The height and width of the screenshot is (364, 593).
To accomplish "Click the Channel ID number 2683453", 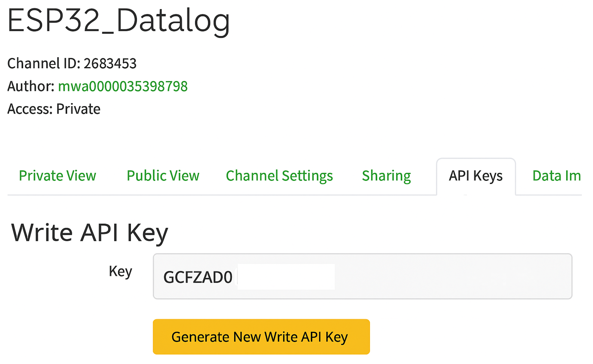I will [110, 63].
